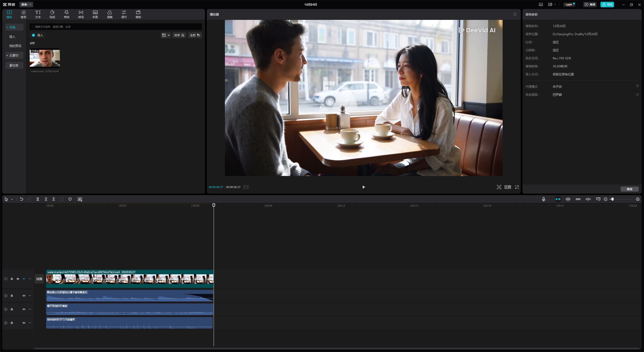Toggle the main track magnet snap
This screenshot has height=352, width=644.
coord(558,199)
